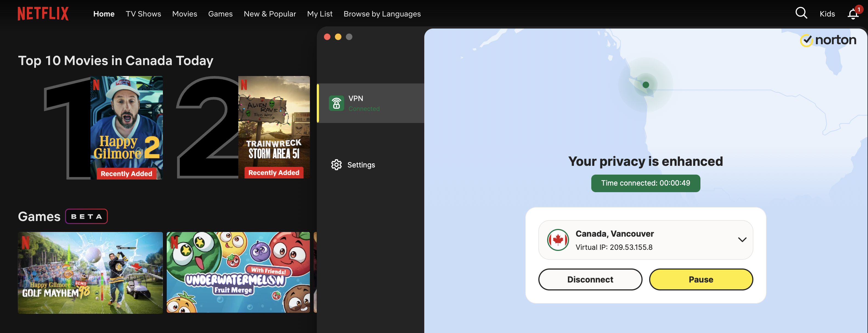The height and width of the screenshot is (333, 868).
Task: Click Recently Added badge on Happy Gilmore 2
Action: (x=126, y=174)
